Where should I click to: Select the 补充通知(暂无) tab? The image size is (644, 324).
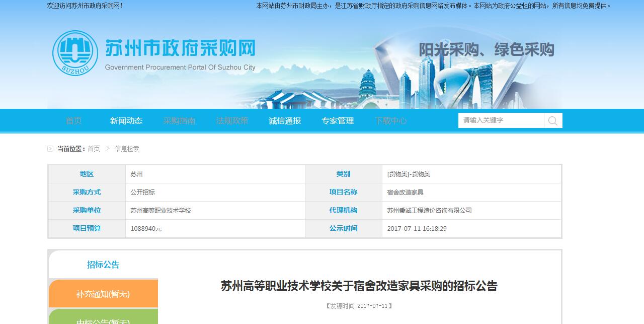[103, 294]
